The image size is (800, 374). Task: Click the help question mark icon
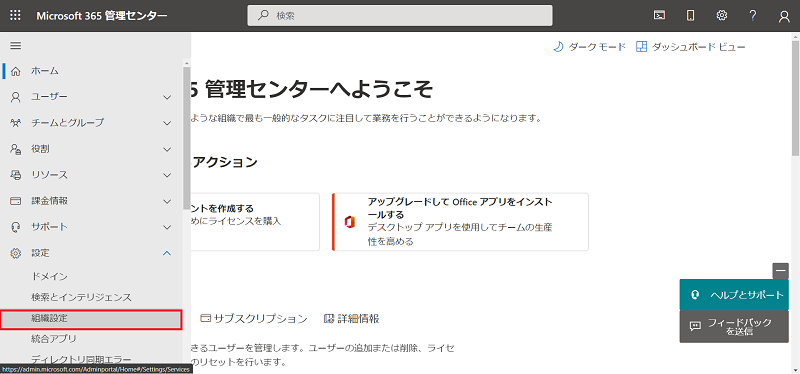tap(753, 15)
